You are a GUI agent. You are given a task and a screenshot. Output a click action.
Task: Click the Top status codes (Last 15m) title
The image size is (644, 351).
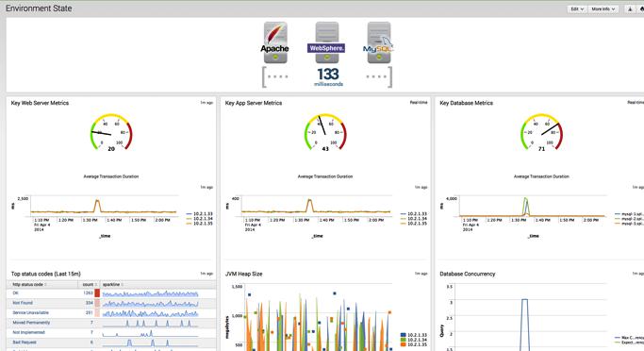tap(45, 274)
